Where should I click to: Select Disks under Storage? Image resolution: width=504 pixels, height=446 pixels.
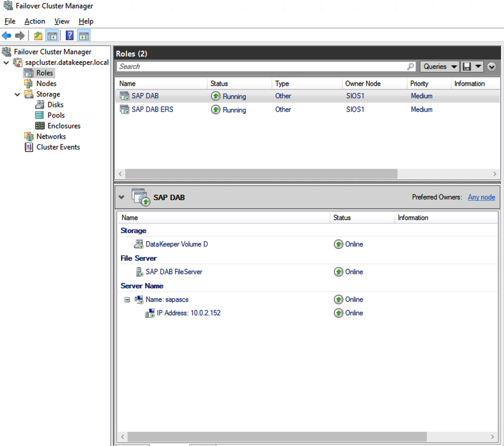pyautogui.click(x=55, y=105)
